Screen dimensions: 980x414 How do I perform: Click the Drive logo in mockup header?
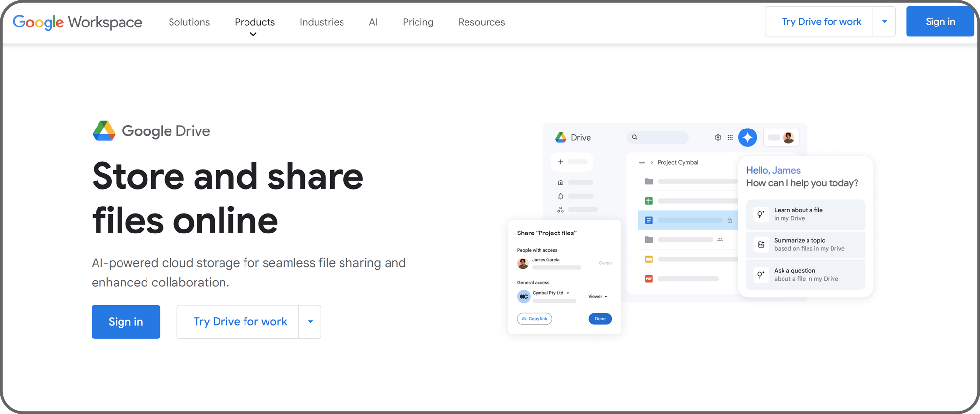click(x=561, y=138)
